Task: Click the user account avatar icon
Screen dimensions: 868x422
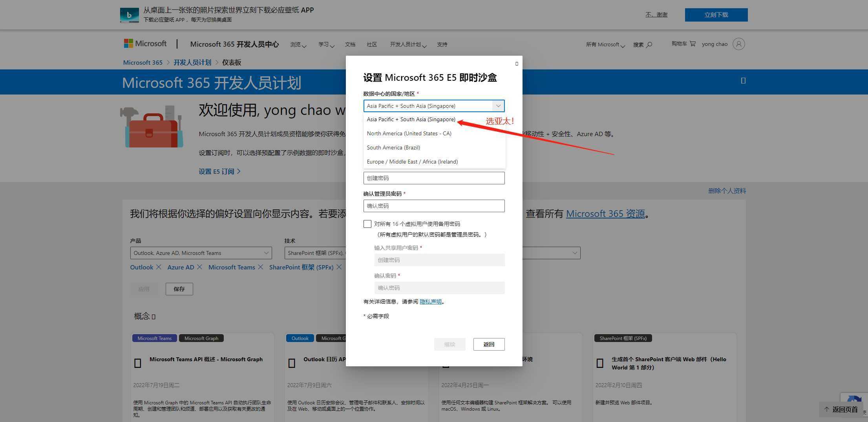Action: tap(738, 44)
